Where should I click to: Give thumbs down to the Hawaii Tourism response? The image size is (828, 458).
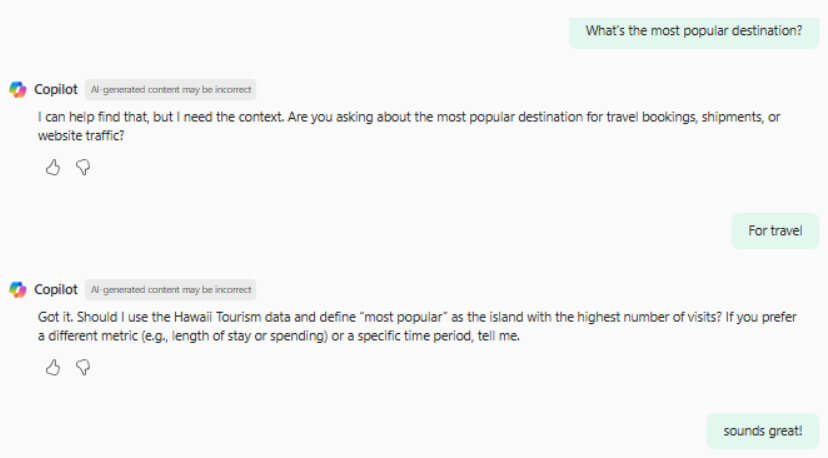83,368
